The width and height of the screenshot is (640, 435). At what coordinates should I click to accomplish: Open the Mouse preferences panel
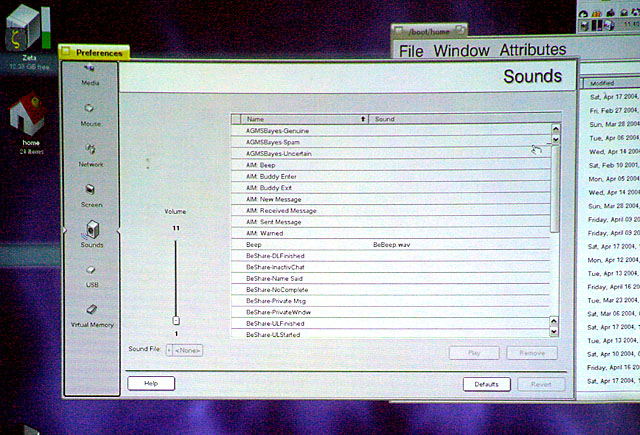click(x=90, y=112)
